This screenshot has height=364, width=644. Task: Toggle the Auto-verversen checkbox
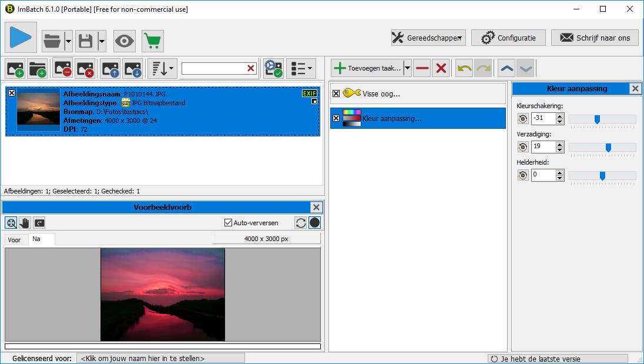[229, 223]
